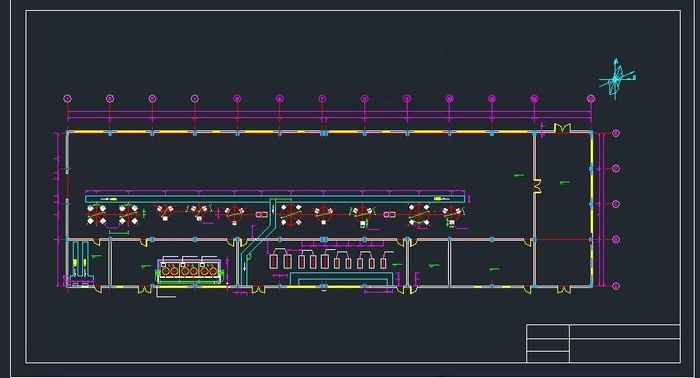Click the yellow door symbol on the right partition wall
Image resolution: width=700 pixels, height=378 pixels.
537,186
